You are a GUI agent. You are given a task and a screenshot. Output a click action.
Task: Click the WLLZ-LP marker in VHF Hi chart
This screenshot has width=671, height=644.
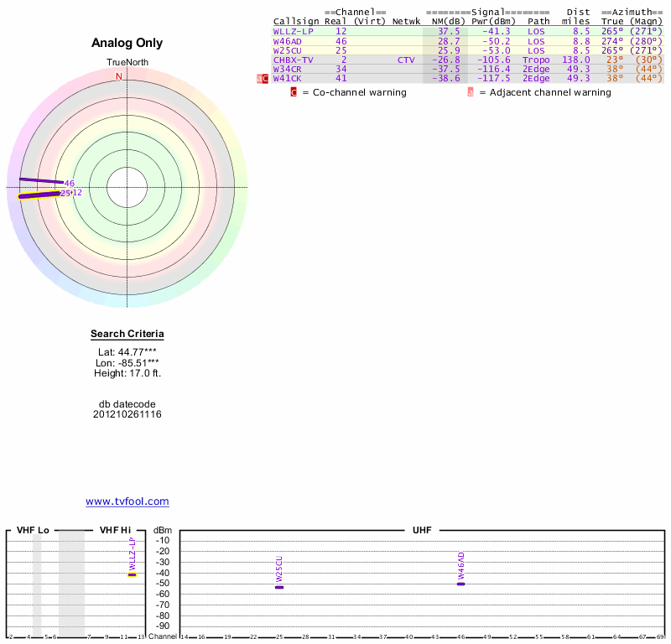coord(132,574)
